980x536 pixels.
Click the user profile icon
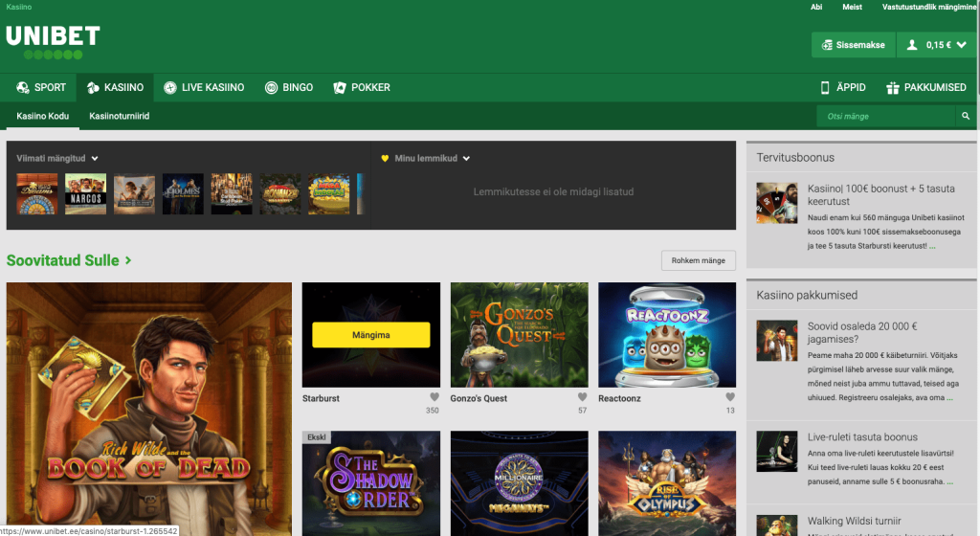[x=912, y=45]
